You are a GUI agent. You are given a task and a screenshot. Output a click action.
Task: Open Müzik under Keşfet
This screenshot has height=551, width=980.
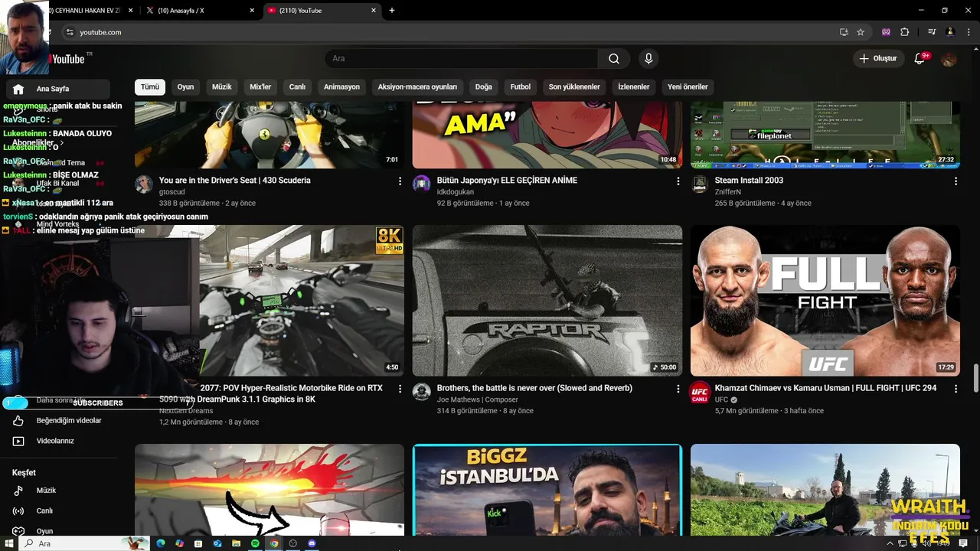[46, 491]
